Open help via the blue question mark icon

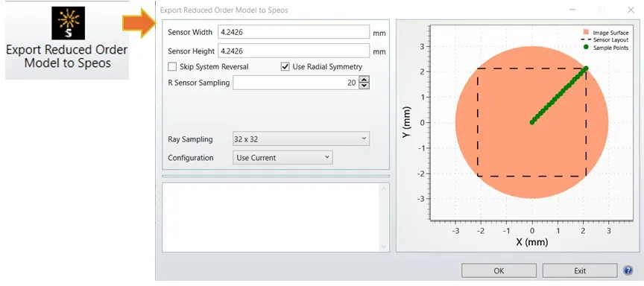click(x=628, y=270)
